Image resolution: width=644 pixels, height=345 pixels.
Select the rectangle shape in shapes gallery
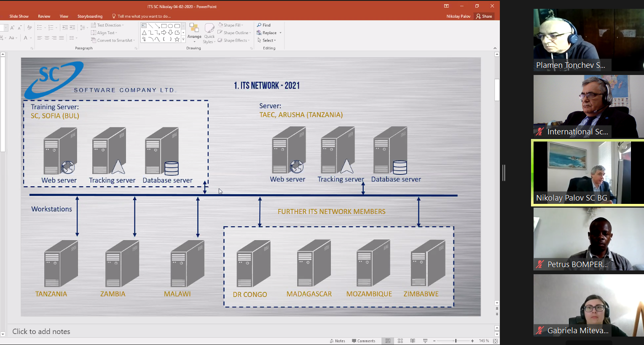pyautogui.click(x=164, y=26)
